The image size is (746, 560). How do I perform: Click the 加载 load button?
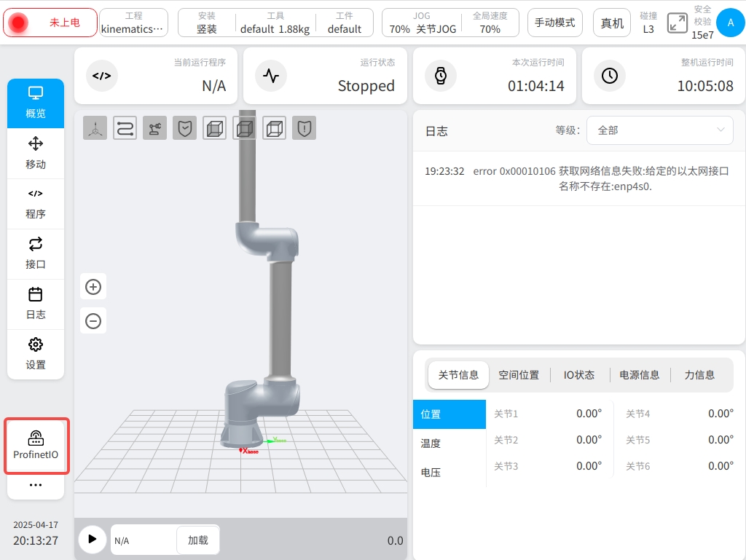197,540
